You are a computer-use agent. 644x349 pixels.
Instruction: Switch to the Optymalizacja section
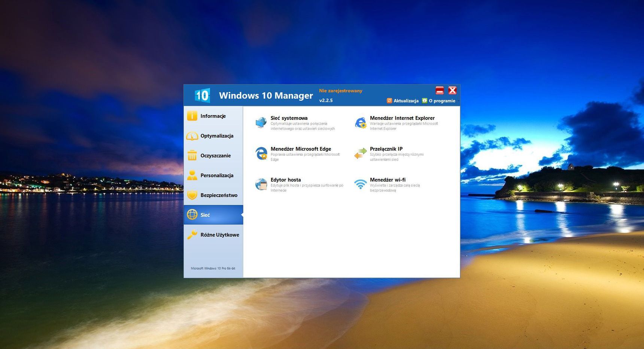pyautogui.click(x=213, y=136)
